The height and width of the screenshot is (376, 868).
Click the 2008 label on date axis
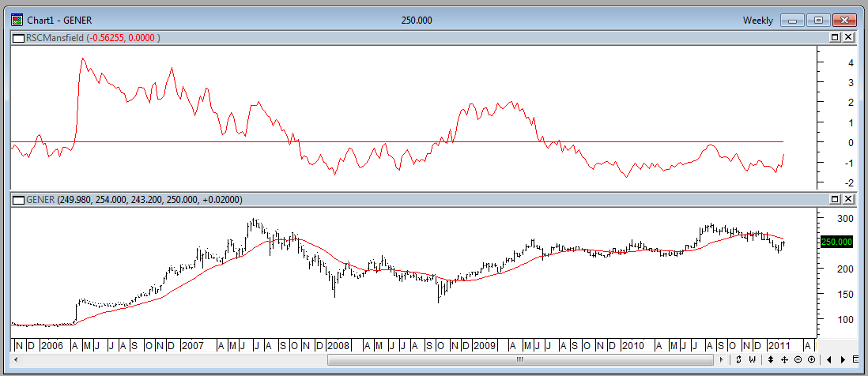coord(338,346)
